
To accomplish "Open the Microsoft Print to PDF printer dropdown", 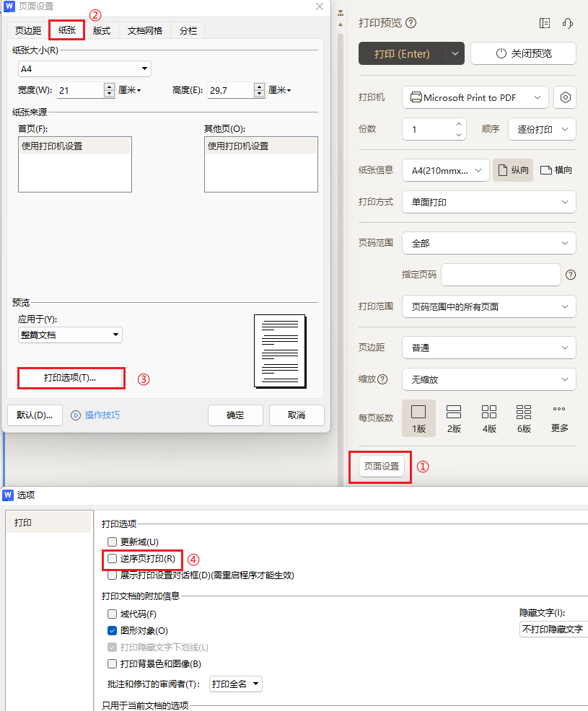I will 475,97.
